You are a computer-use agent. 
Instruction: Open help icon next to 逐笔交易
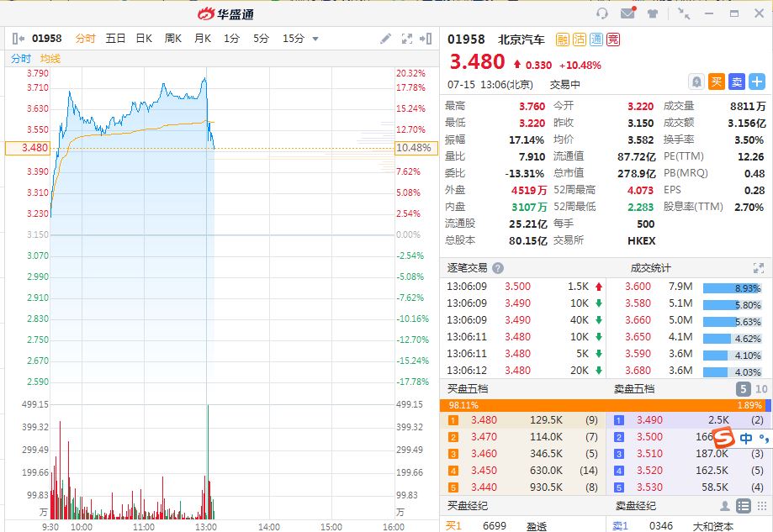pyautogui.click(x=498, y=268)
